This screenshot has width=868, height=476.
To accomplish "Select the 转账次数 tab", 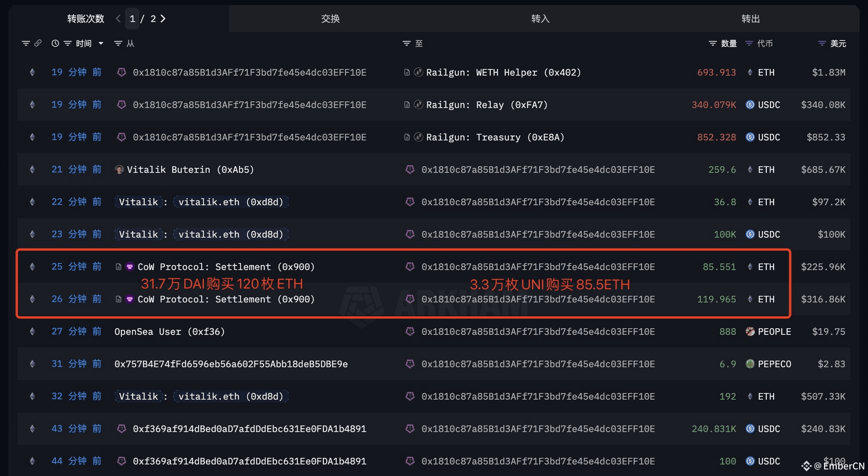I will pos(86,19).
